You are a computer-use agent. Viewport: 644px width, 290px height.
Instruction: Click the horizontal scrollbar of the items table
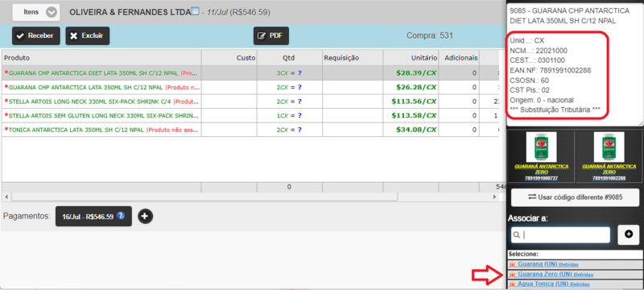tap(204, 197)
